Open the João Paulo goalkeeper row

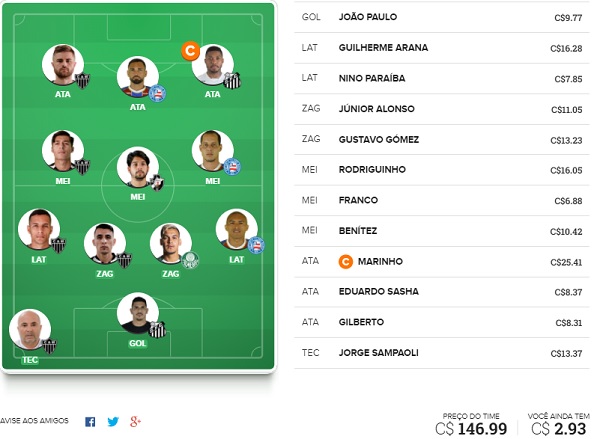442,17
